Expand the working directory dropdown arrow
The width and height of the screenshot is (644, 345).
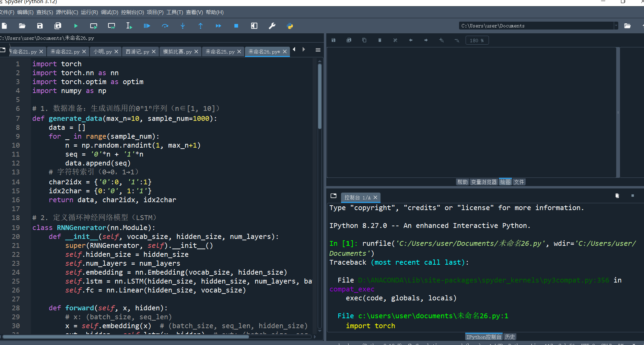point(616,26)
